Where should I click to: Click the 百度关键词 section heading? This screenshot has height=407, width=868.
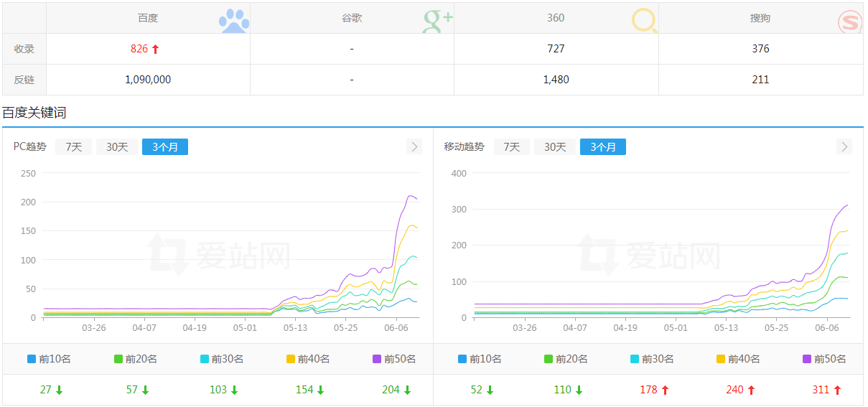(x=34, y=112)
